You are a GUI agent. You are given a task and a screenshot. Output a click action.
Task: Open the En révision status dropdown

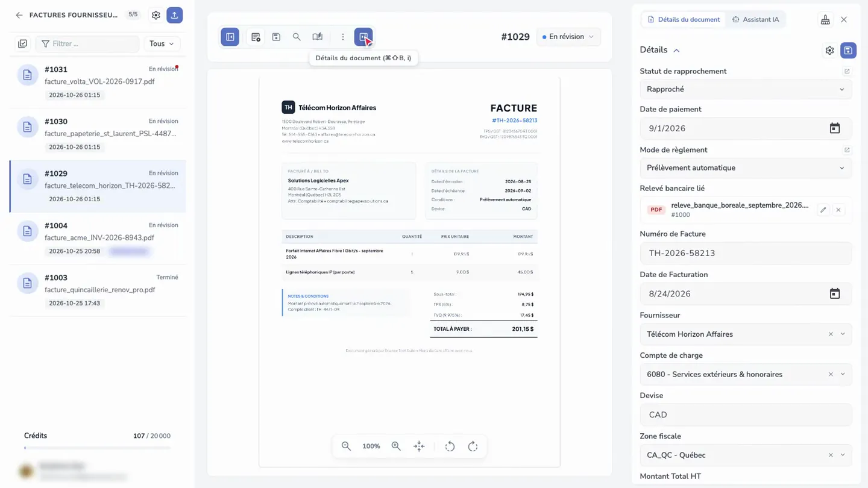pyautogui.click(x=568, y=37)
